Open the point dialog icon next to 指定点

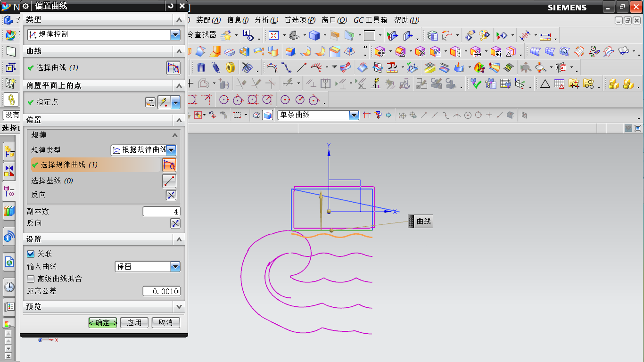tap(150, 102)
